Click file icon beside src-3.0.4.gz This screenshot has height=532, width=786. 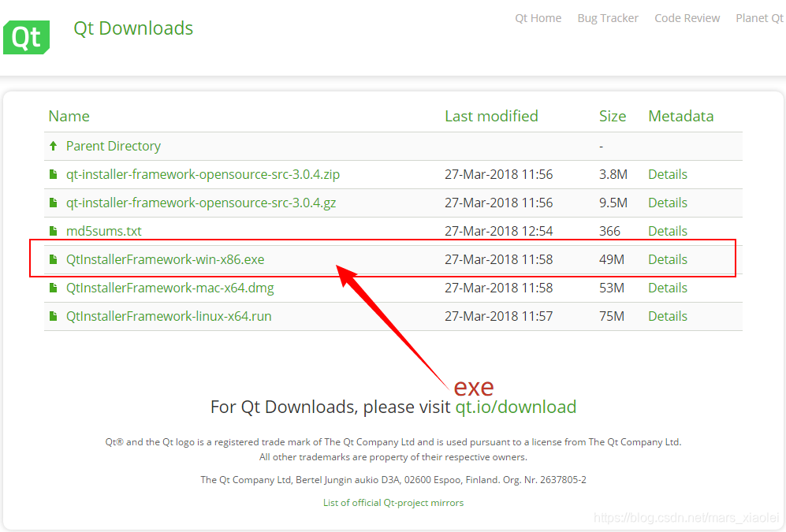53,203
